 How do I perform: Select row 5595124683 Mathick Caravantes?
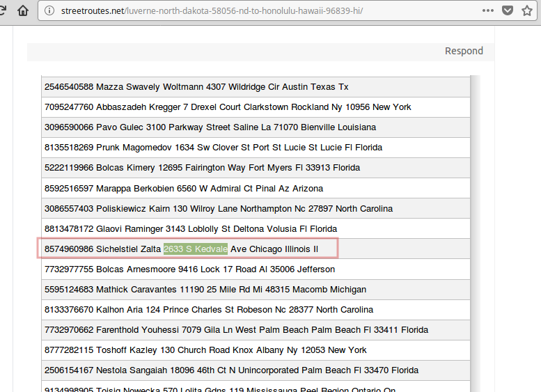pos(256,290)
